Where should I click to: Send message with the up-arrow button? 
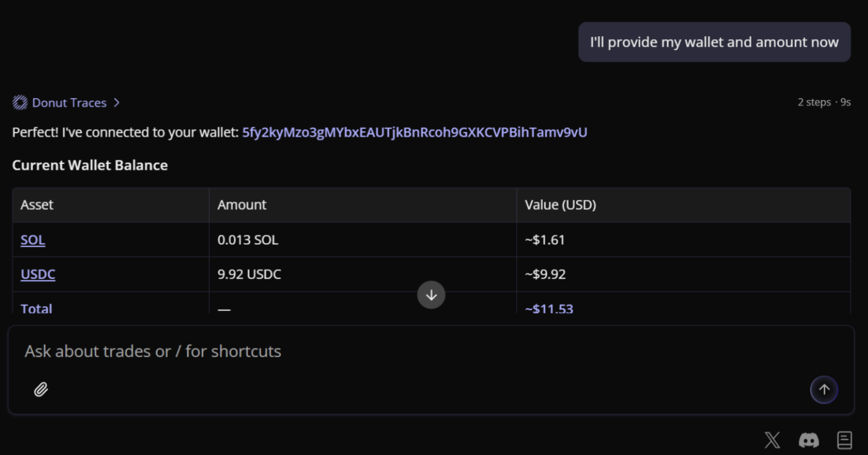coord(823,389)
